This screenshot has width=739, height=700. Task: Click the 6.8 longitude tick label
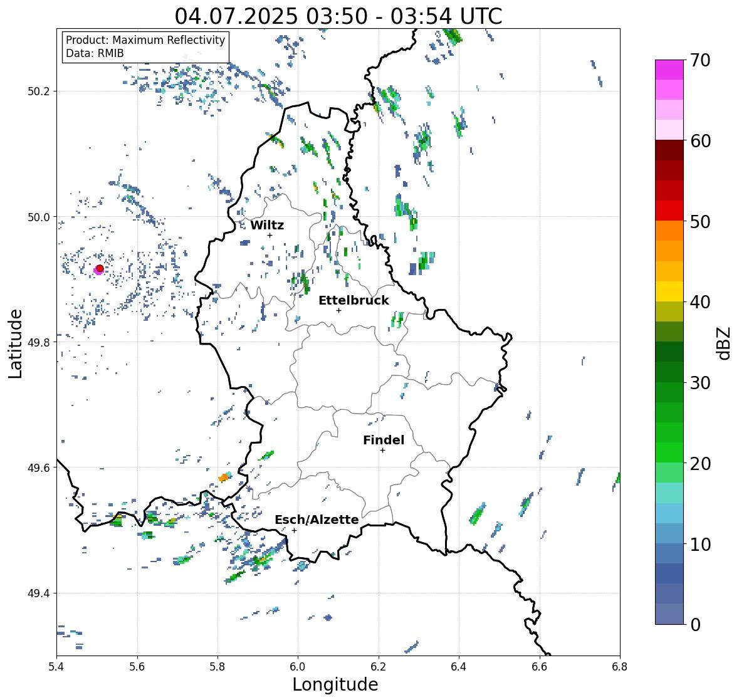(620, 666)
